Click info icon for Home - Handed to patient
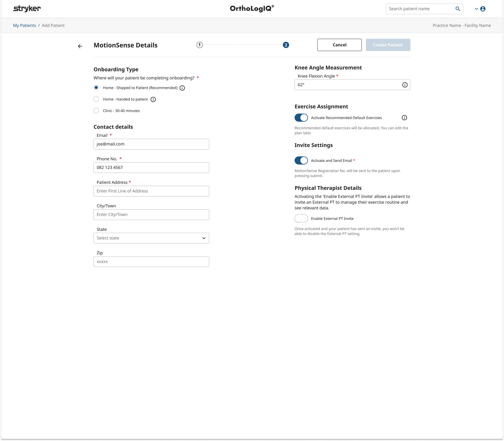 pyautogui.click(x=153, y=99)
